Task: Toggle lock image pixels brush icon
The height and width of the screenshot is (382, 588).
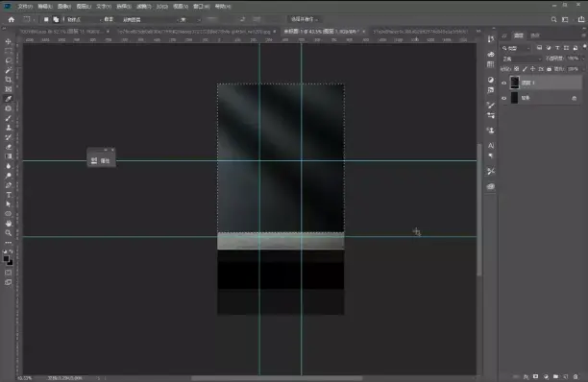Action: coord(525,69)
